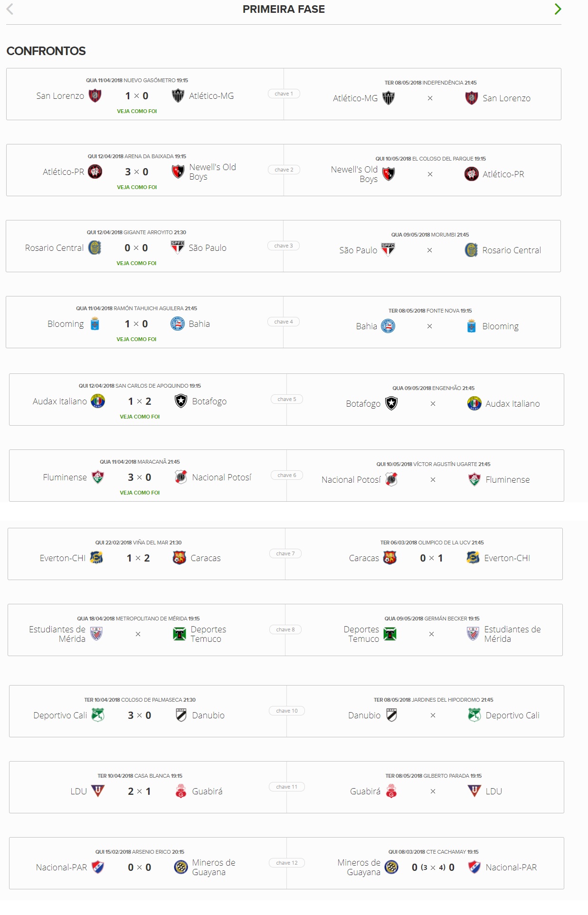Open 'Veja como foi' for San Lorenzo match
588x915 pixels.
[137, 111]
